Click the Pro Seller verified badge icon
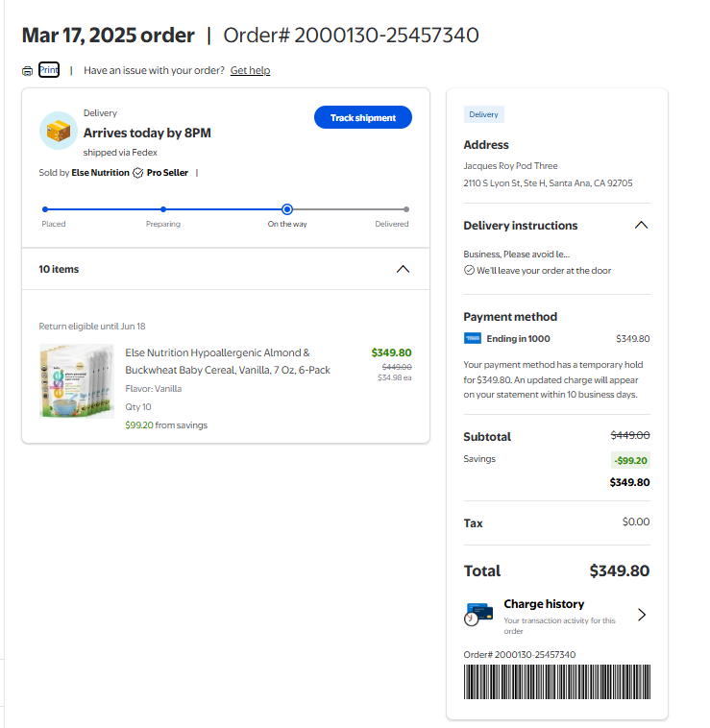 tap(137, 173)
